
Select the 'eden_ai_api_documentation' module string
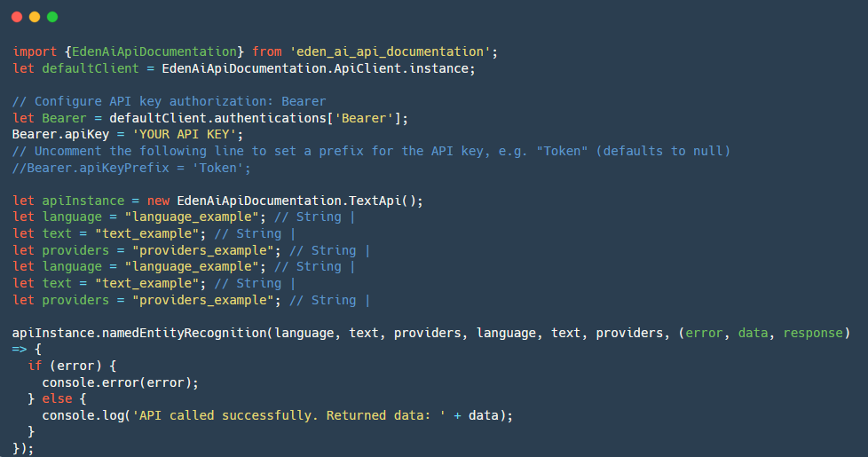tap(391, 51)
